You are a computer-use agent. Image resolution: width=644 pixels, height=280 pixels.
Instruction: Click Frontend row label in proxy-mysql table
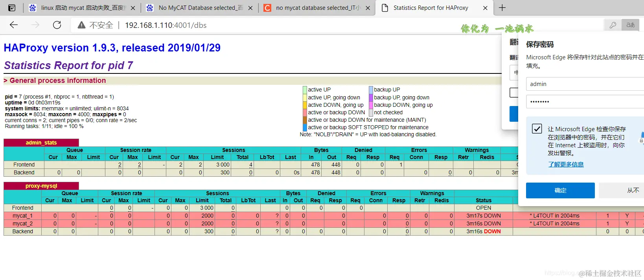click(22, 208)
